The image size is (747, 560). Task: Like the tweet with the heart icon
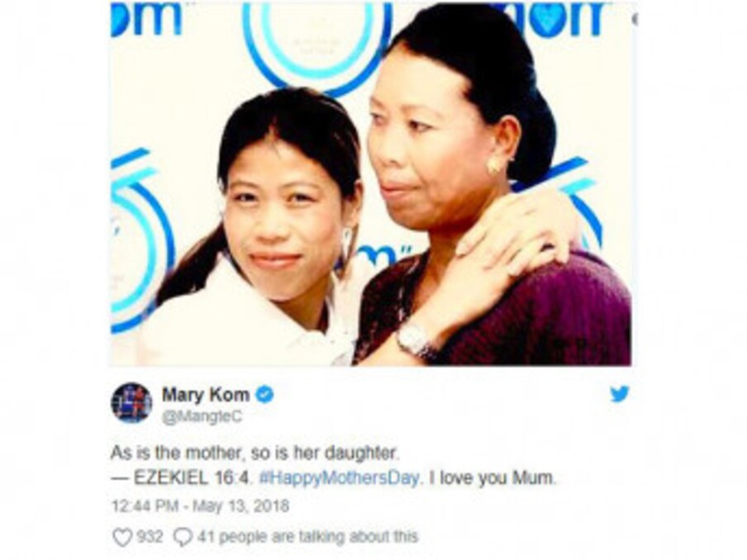click(x=122, y=537)
